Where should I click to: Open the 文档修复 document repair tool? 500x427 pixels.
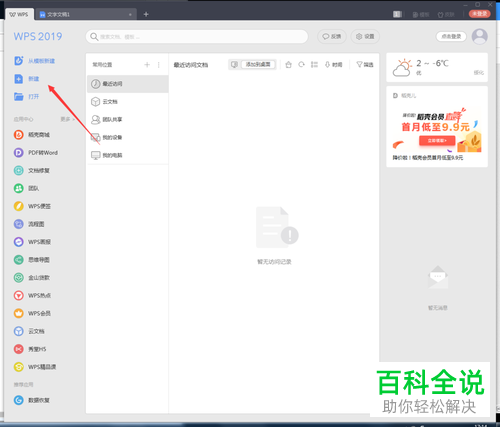[x=32, y=170]
